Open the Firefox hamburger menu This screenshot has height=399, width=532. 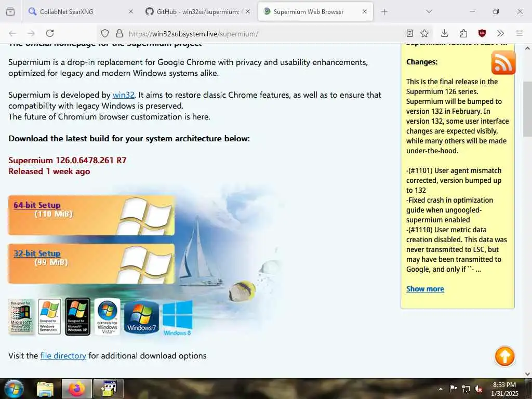[519, 33]
